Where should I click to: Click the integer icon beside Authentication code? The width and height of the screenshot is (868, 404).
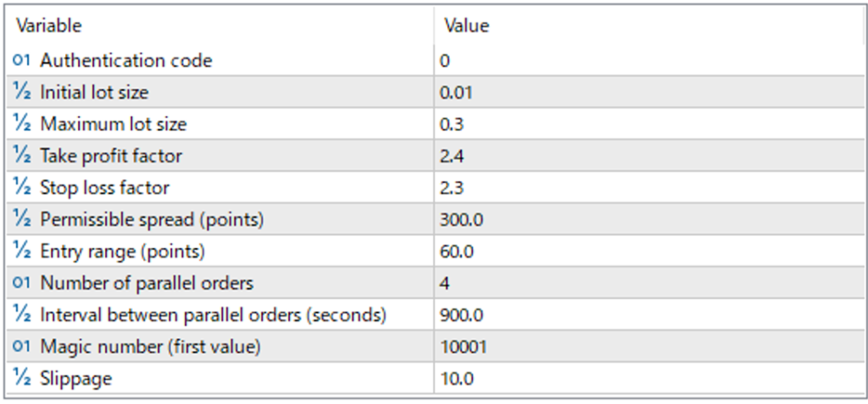pos(22,60)
